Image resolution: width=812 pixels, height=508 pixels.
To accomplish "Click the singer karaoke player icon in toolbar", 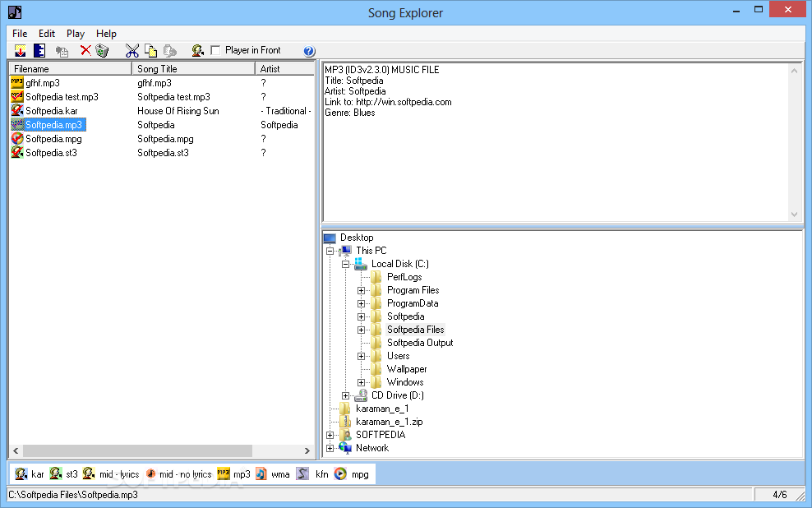I will click(x=197, y=51).
